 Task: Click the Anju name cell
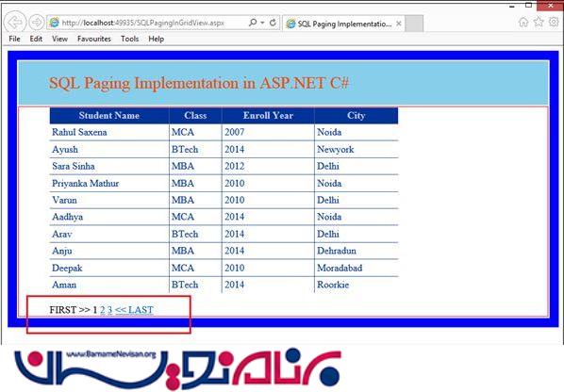coord(109,251)
